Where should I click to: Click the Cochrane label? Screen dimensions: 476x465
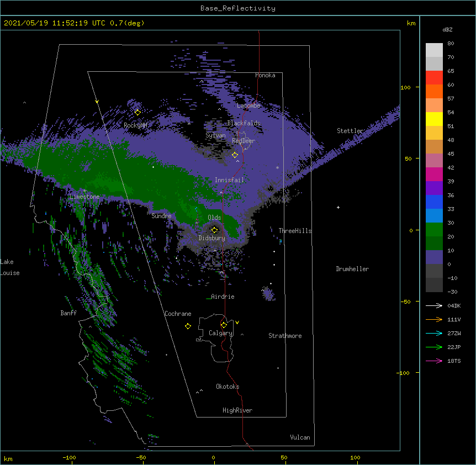coord(178,314)
